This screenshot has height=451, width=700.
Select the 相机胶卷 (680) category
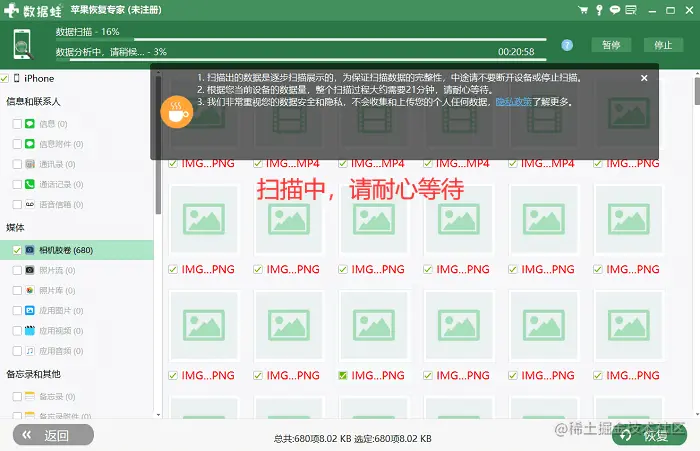77,250
